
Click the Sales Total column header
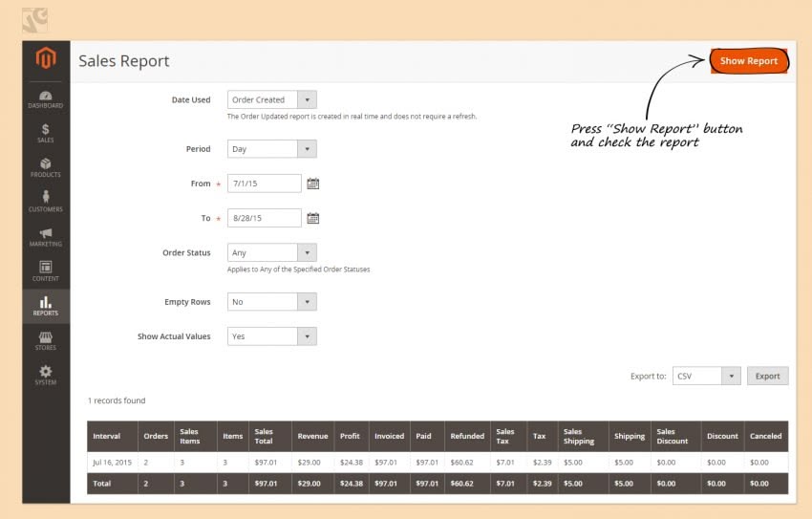tap(269, 436)
